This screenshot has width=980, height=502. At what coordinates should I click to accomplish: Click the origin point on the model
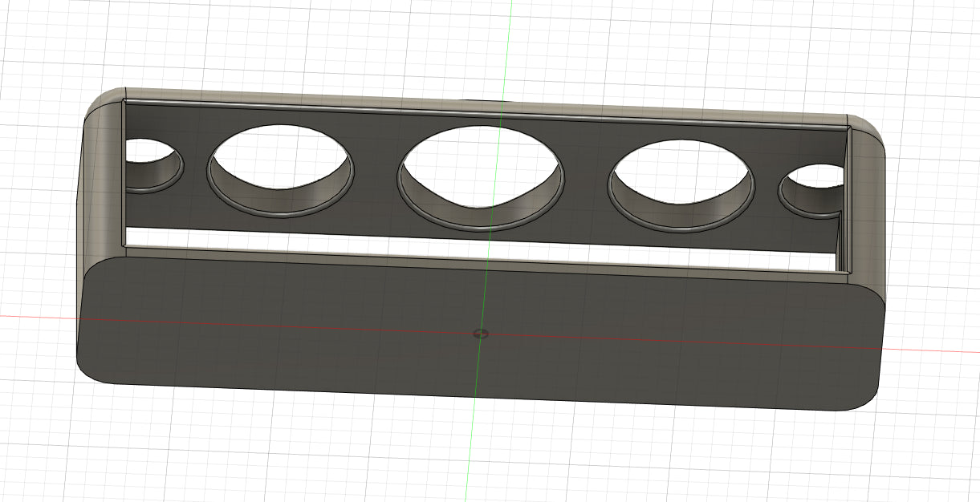pos(481,333)
